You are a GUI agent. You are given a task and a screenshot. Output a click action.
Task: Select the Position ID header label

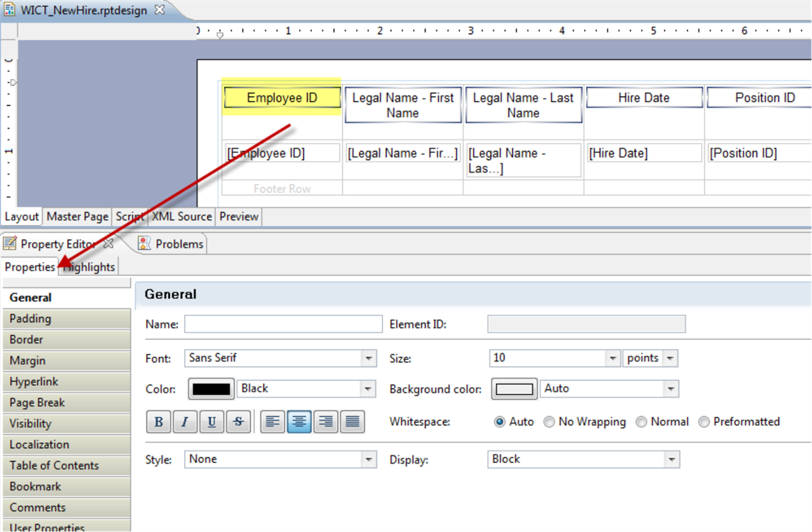(760, 97)
